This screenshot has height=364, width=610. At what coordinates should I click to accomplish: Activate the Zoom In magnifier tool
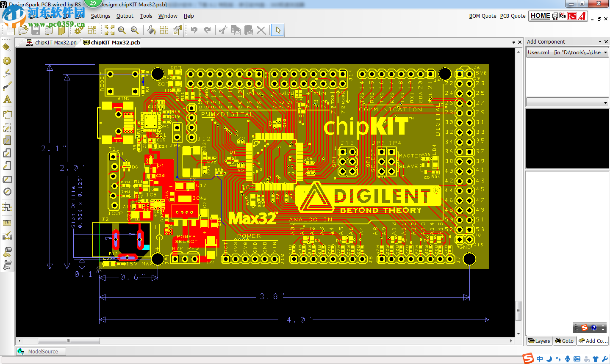point(122,30)
